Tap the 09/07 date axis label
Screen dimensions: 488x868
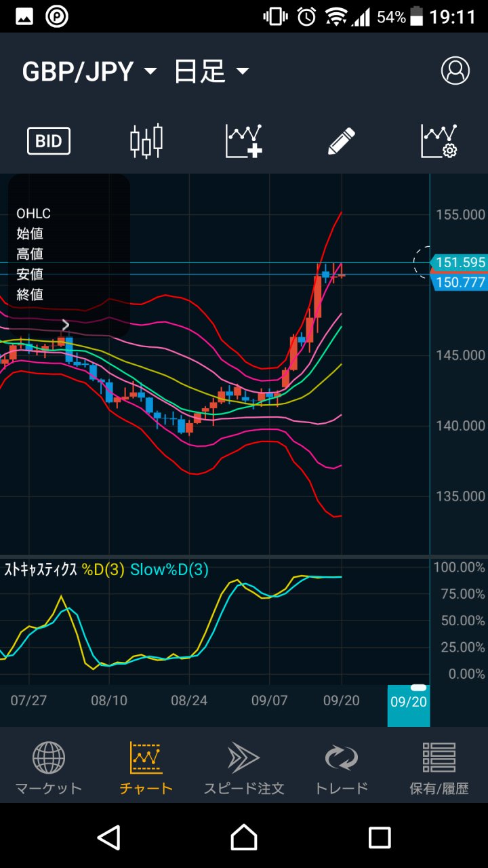270,701
